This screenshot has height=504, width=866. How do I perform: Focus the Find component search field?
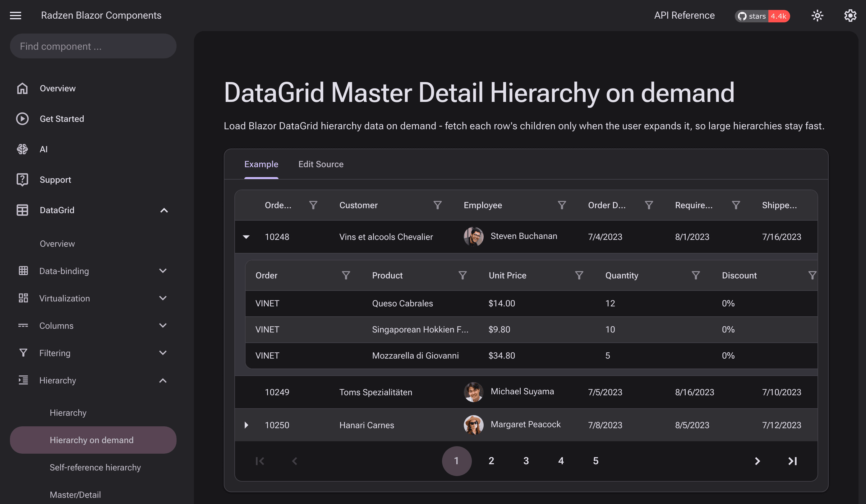[93, 46]
